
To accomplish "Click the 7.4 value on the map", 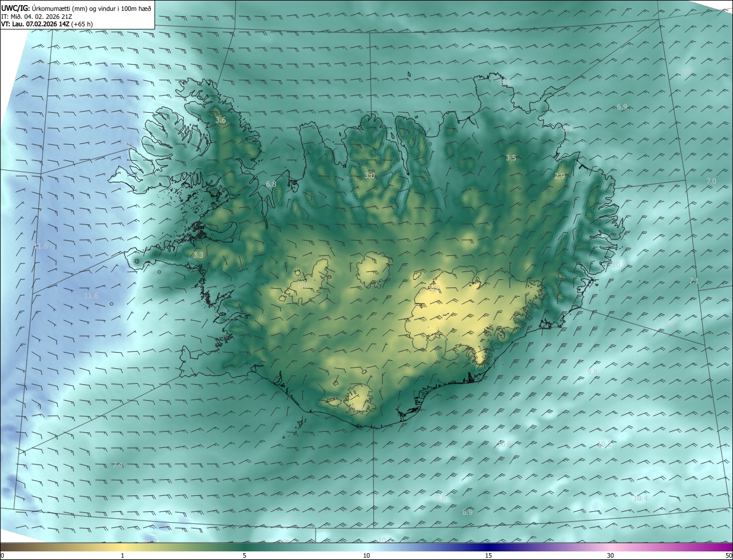I will click(117, 466).
